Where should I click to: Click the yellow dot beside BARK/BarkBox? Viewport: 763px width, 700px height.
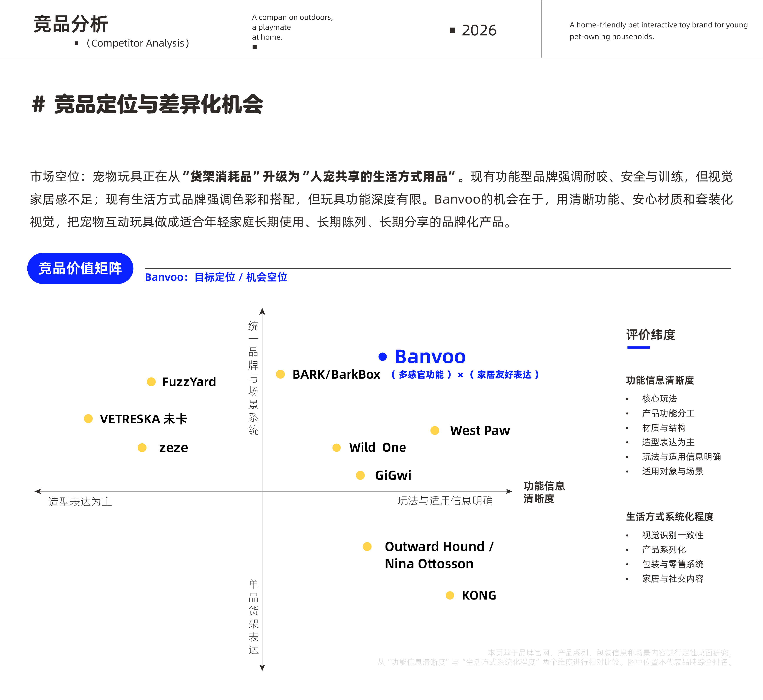click(280, 374)
